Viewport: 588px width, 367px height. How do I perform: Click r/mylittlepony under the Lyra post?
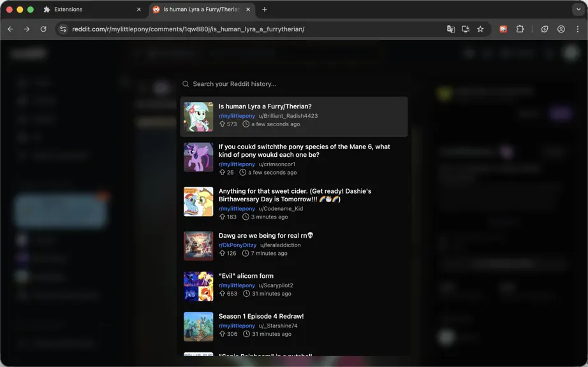click(x=237, y=116)
